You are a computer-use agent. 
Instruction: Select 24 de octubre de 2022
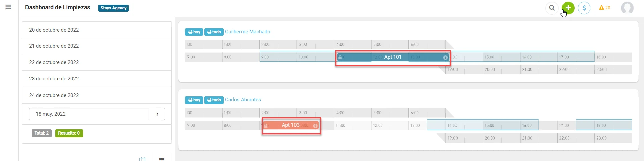[x=54, y=95]
